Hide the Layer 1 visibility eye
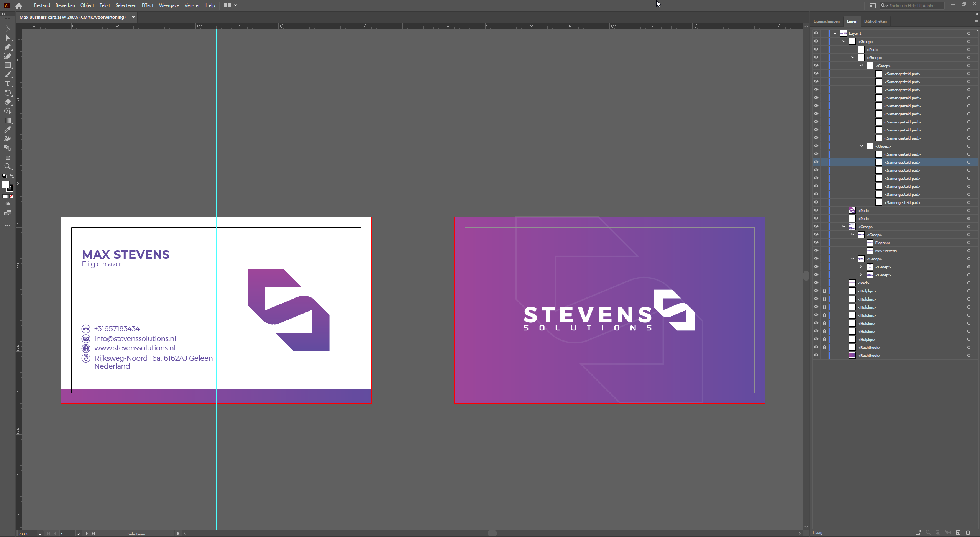This screenshot has height=537, width=980. tap(816, 33)
